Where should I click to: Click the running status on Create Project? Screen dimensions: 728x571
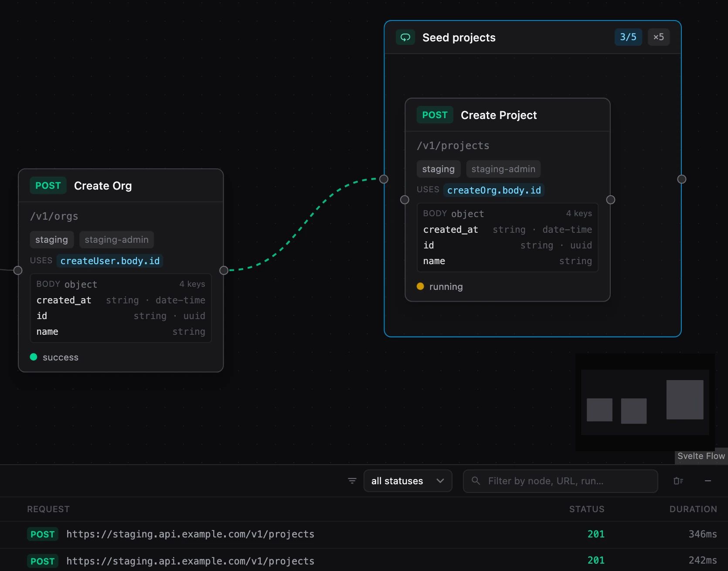[439, 286]
